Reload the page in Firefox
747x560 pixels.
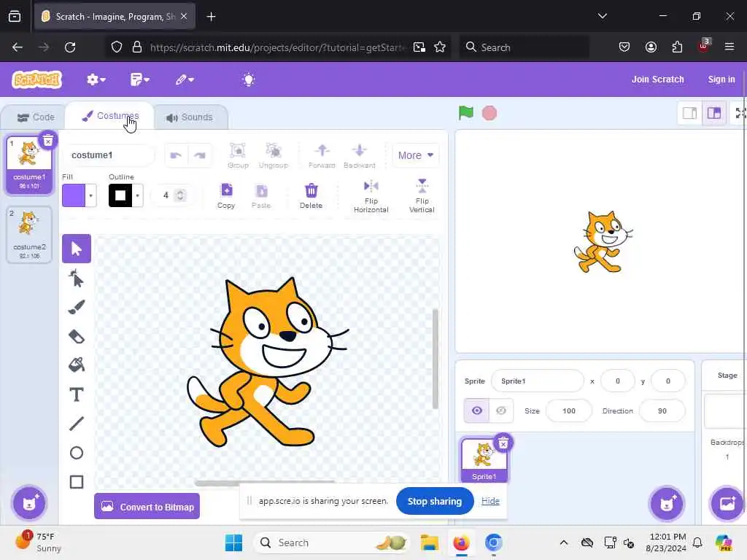point(70,47)
